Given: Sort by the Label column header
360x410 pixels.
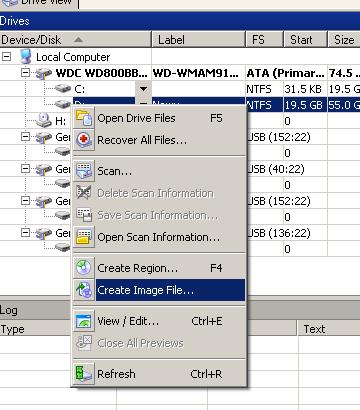Looking at the screenshot, I should click(199, 40).
